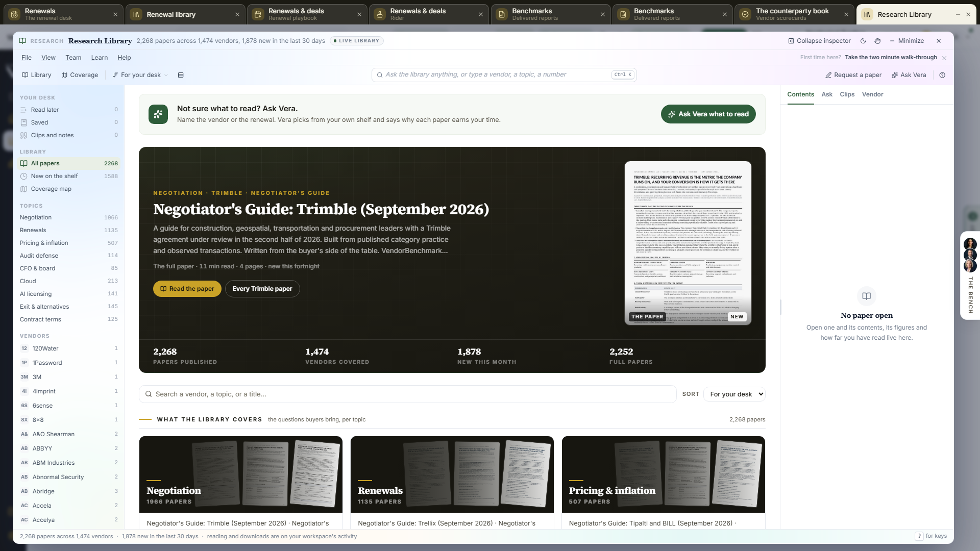Focus the Ask the library search box
This screenshot has width=980, height=551.
coord(504,74)
